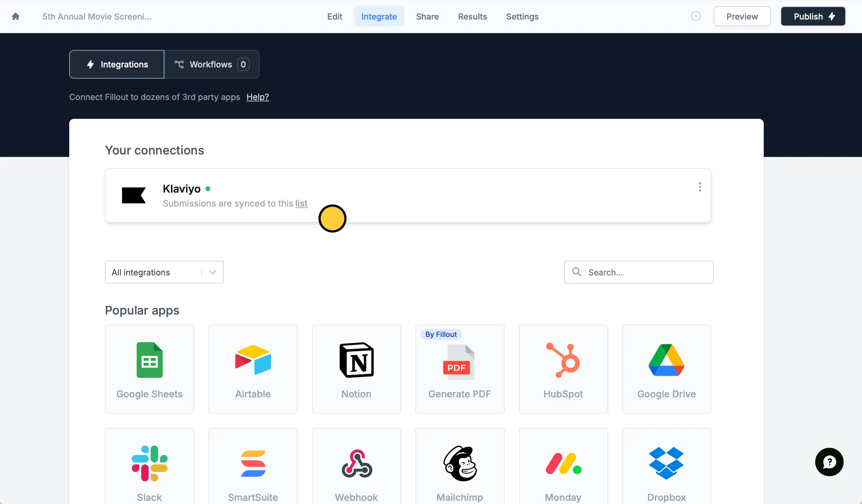
Task: Connect the HubSpot integration
Action: point(563,369)
